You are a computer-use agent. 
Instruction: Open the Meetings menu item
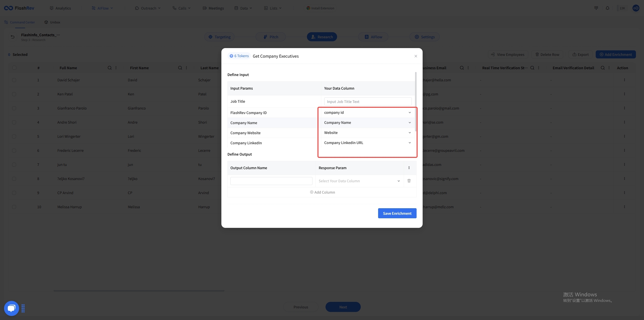coord(213,8)
